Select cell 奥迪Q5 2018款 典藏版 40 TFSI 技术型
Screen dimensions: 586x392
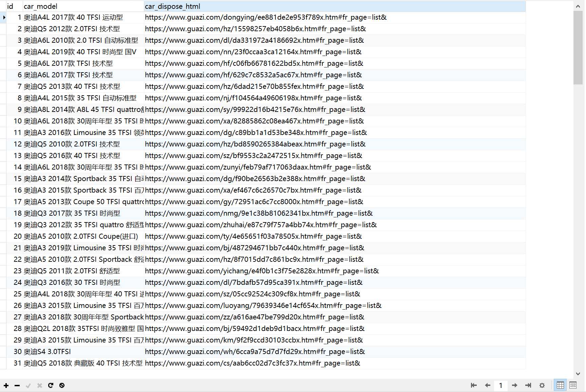pyautogui.click(x=83, y=363)
